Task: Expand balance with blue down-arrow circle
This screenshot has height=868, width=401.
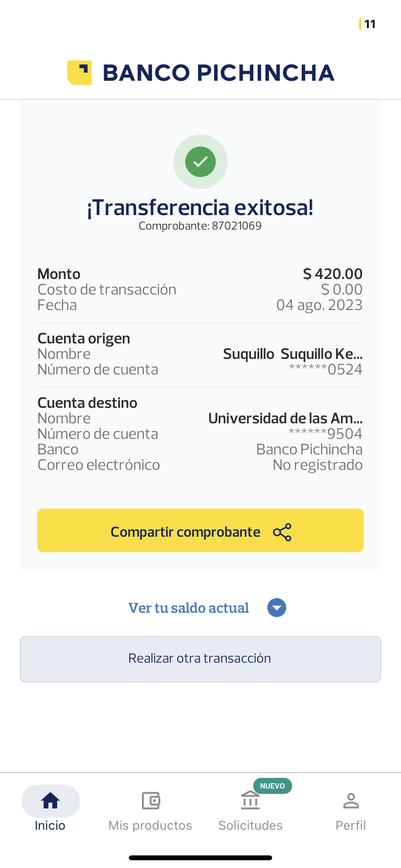Action: [x=277, y=608]
